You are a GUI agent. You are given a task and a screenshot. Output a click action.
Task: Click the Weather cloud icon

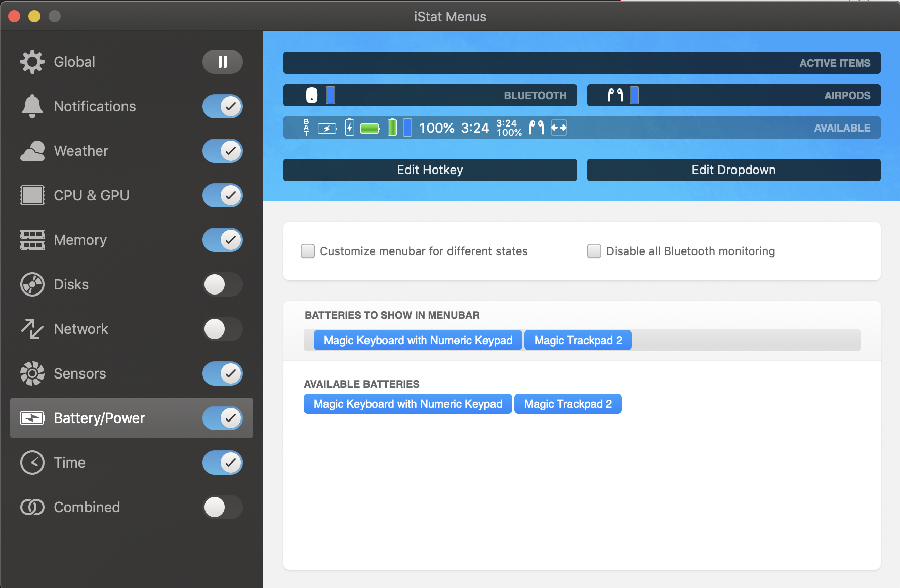[x=32, y=151]
